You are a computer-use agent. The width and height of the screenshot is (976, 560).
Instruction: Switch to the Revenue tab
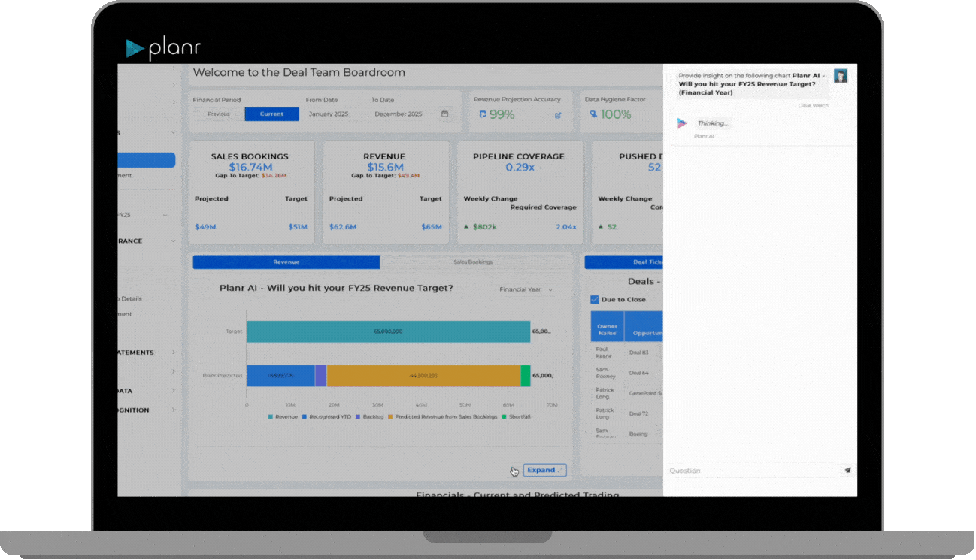pyautogui.click(x=286, y=262)
